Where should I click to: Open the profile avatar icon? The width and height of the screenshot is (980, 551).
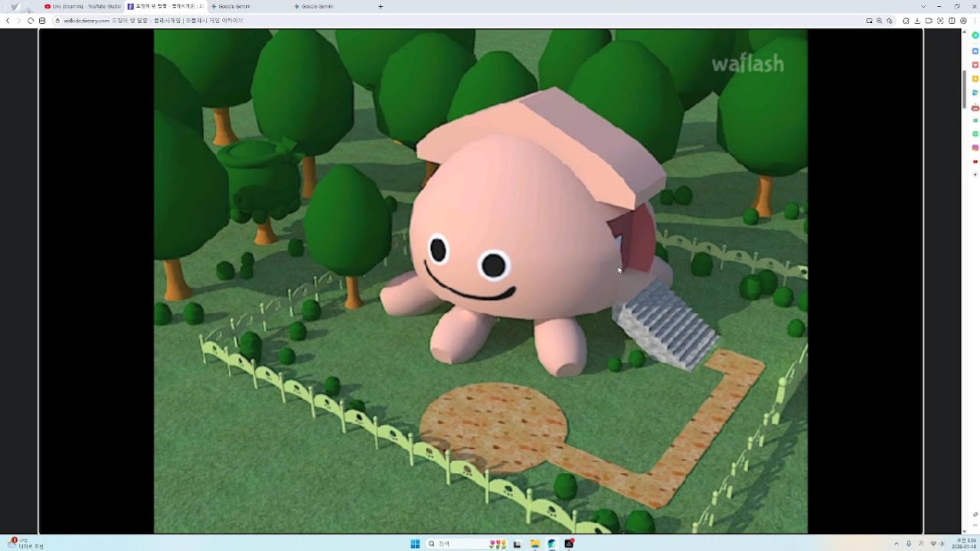click(963, 21)
